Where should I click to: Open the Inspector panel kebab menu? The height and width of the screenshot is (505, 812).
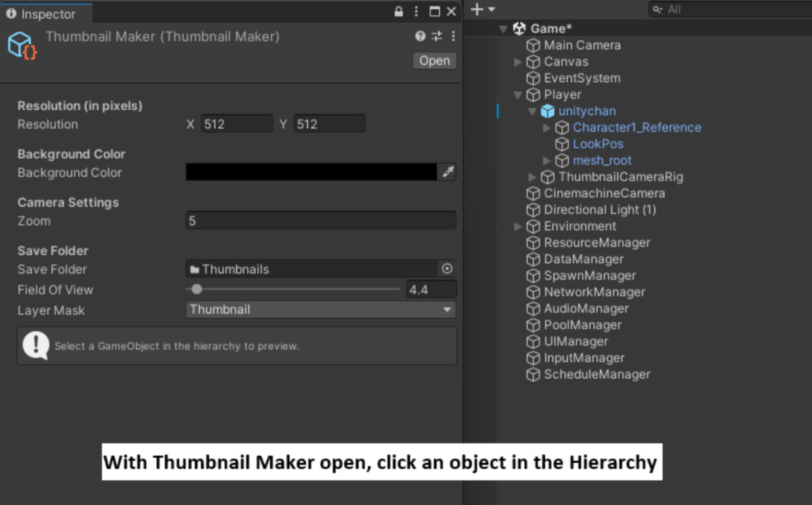click(x=417, y=11)
